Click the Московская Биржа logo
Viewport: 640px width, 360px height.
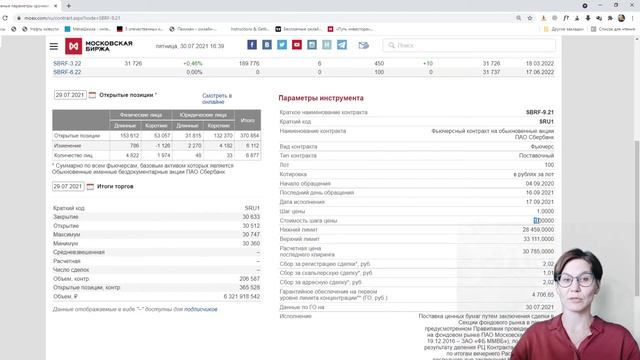pos(99,46)
